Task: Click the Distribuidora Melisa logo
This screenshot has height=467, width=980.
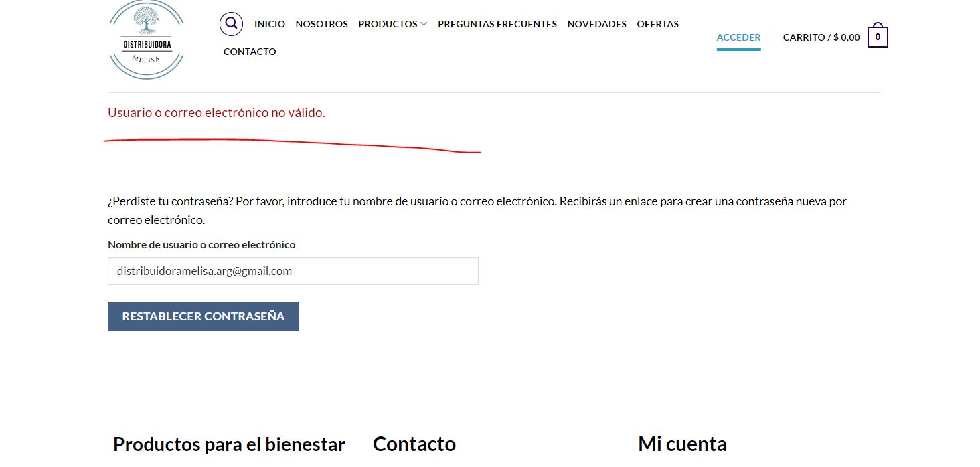Action: 146,39
